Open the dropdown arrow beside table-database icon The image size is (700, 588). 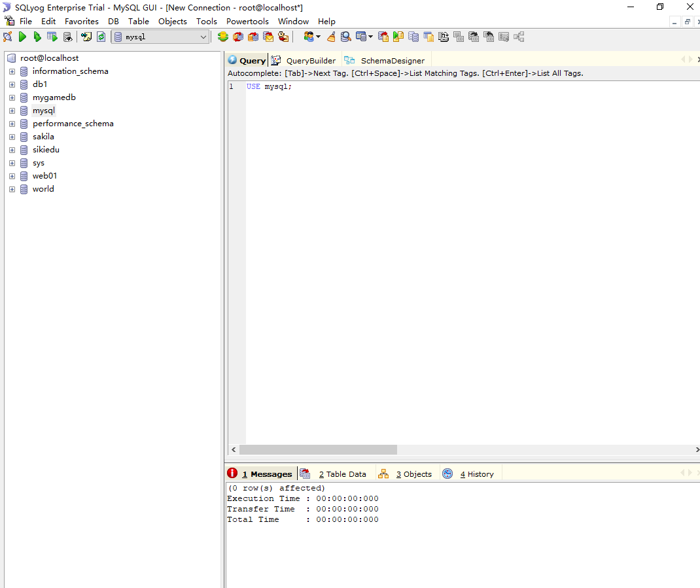tap(370, 37)
